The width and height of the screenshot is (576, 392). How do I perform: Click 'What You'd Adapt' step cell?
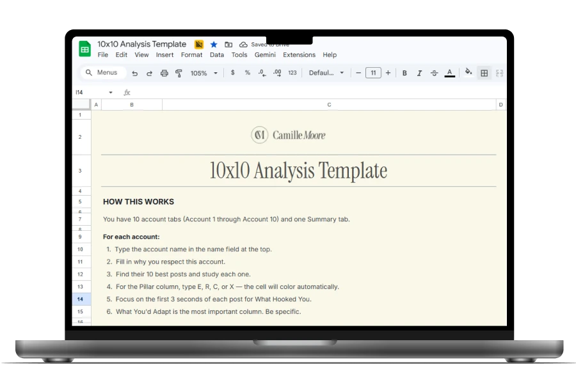(x=204, y=311)
